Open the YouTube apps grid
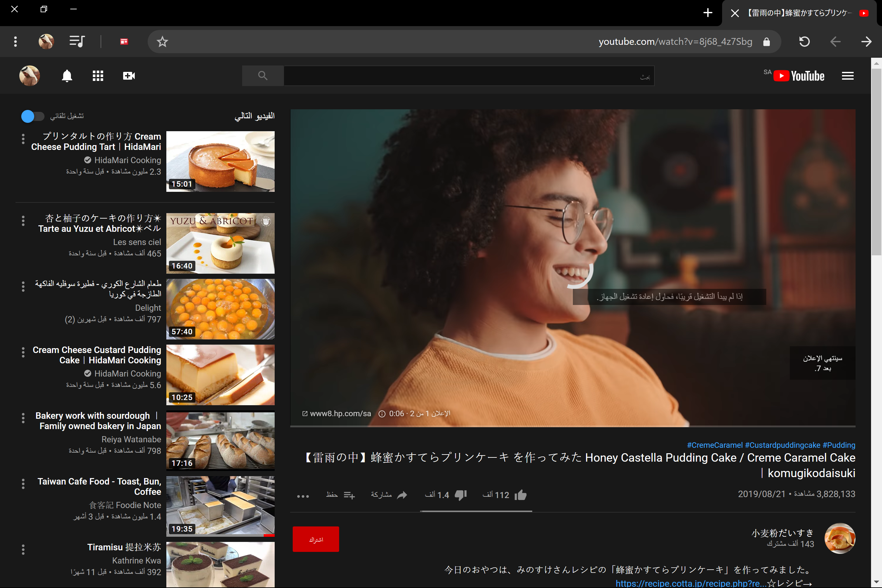Screen dimensions: 882x588 98,76
